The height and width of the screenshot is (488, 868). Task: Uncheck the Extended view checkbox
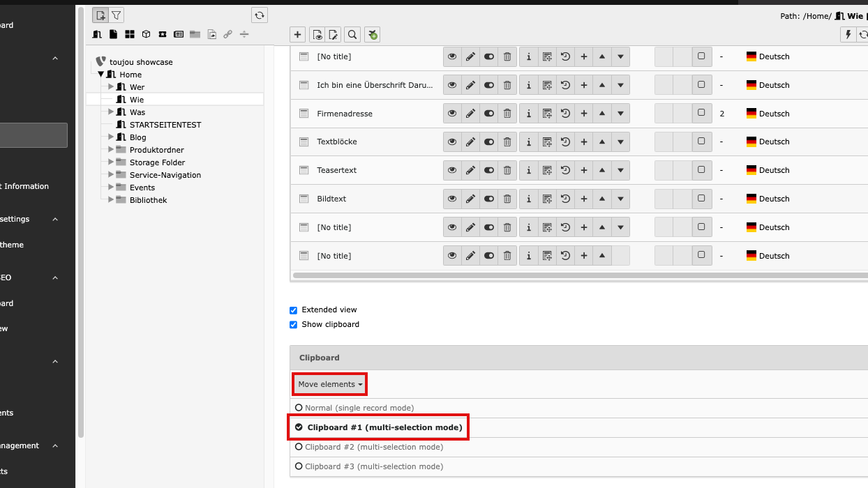click(293, 310)
